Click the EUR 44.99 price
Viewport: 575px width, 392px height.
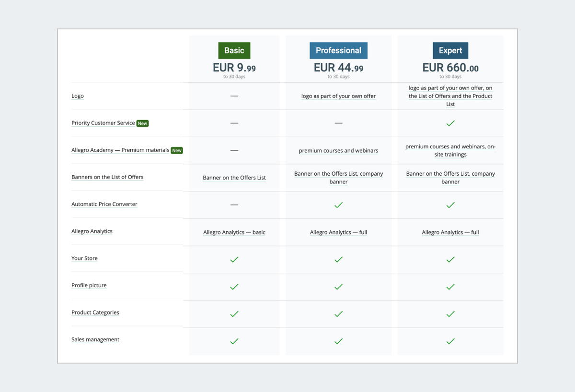(338, 67)
